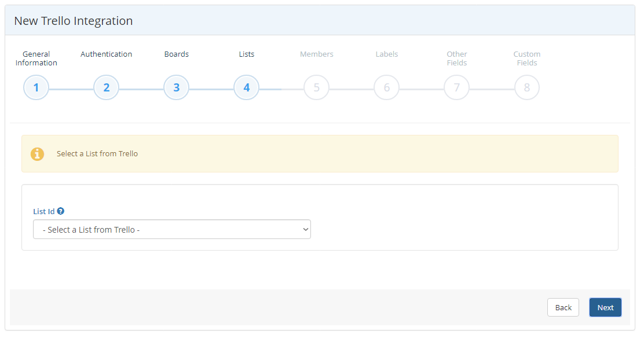644x338 pixels.
Task: Open the General Information step label
Action: (36, 58)
